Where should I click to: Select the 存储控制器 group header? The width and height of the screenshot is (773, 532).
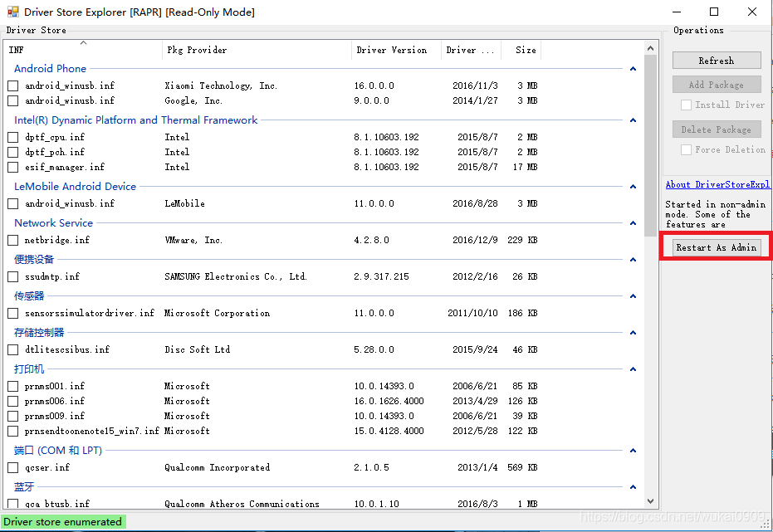[39, 333]
